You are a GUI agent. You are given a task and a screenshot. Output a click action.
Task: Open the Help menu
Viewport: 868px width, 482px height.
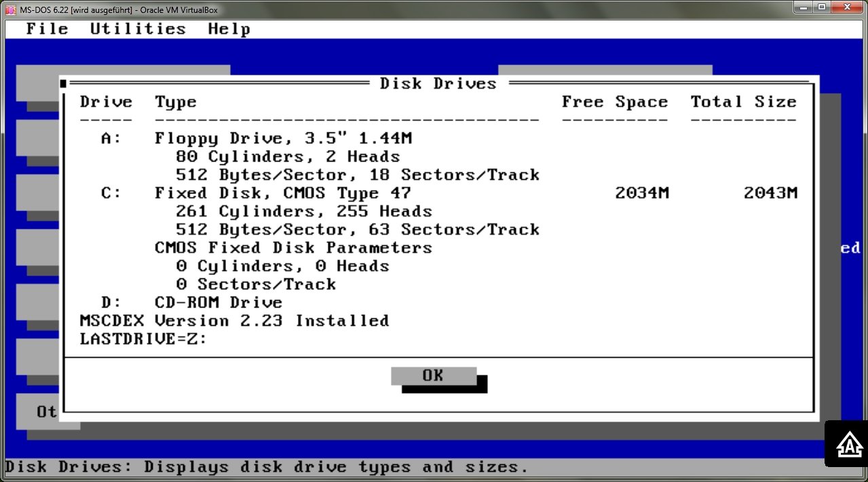tap(229, 29)
